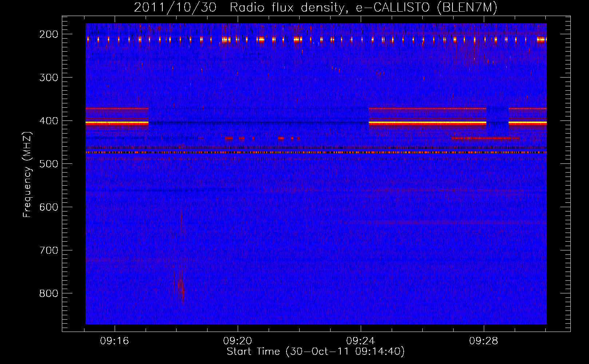Click the 400 frequency tick label
589x364 pixels.
click(49, 121)
